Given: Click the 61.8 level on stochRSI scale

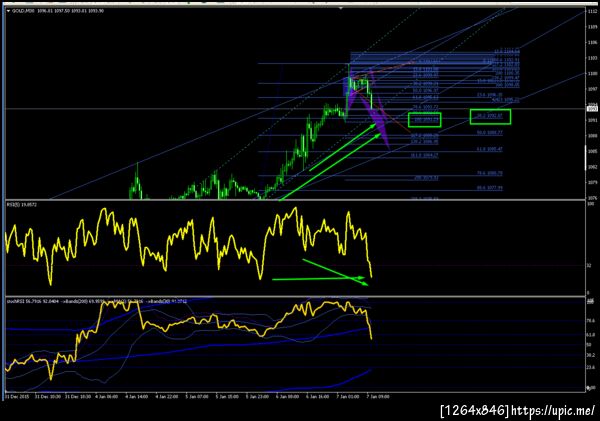Looking at the screenshot, I should (591, 335).
